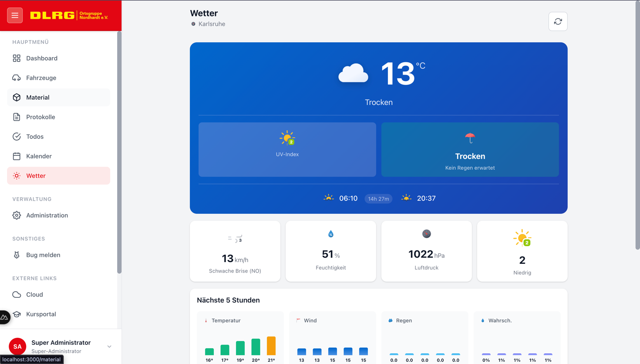Click the Super Administrator name

(x=61, y=343)
